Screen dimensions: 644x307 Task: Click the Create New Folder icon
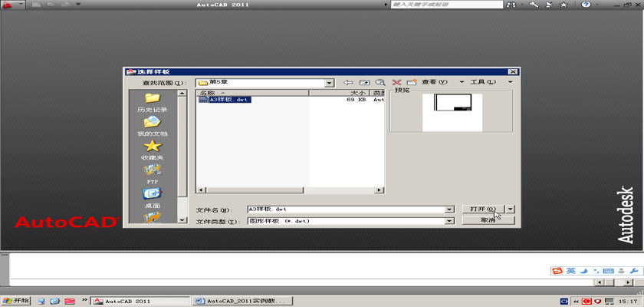[412, 83]
